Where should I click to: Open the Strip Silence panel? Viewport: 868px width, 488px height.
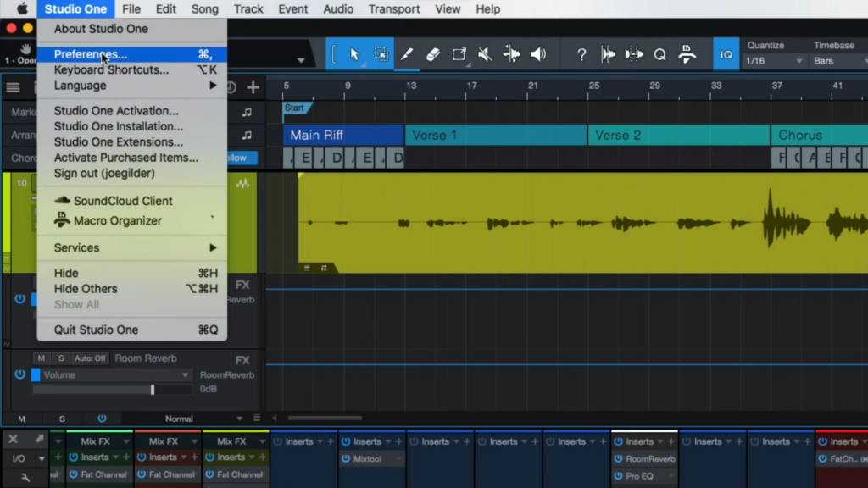(x=608, y=54)
